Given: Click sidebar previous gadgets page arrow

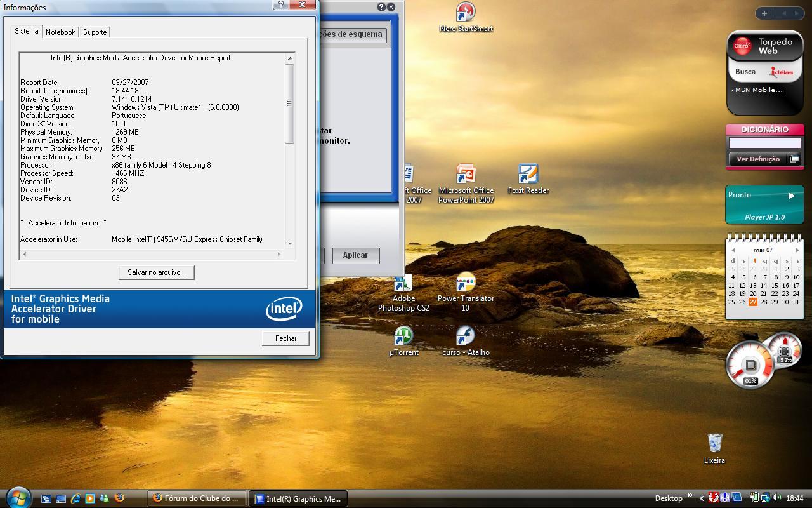Looking at the screenshot, I should [x=783, y=13].
